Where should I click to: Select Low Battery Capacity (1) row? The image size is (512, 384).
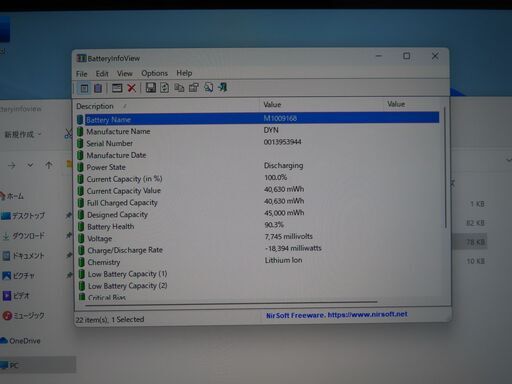click(x=257, y=274)
